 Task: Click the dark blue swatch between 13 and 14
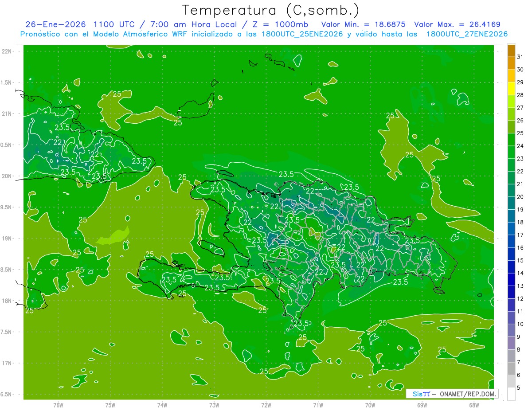511,280
